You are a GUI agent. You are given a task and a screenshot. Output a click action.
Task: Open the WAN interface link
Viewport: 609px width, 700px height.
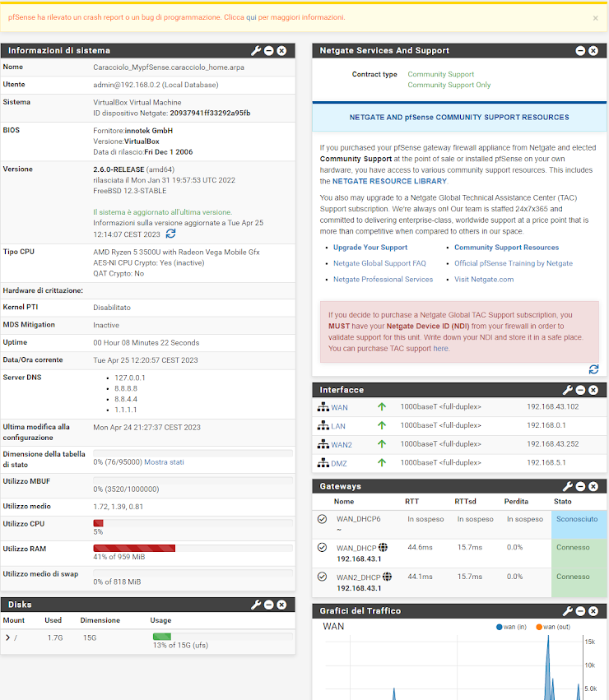[x=339, y=408]
